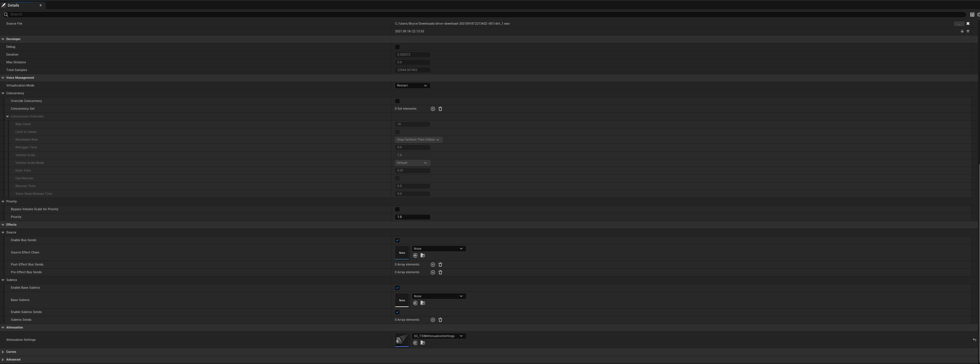The image size is (980, 364).
Task: Empty the Post-Effect Bus Sends array
Action: coord(440,265)
